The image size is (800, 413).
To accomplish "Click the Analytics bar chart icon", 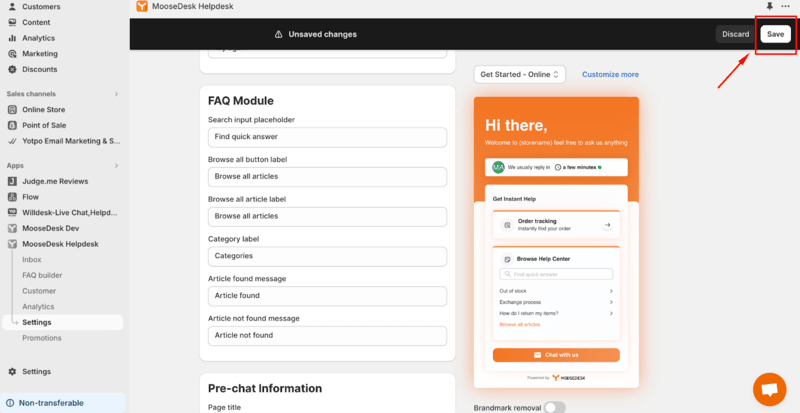I will 12,38.
